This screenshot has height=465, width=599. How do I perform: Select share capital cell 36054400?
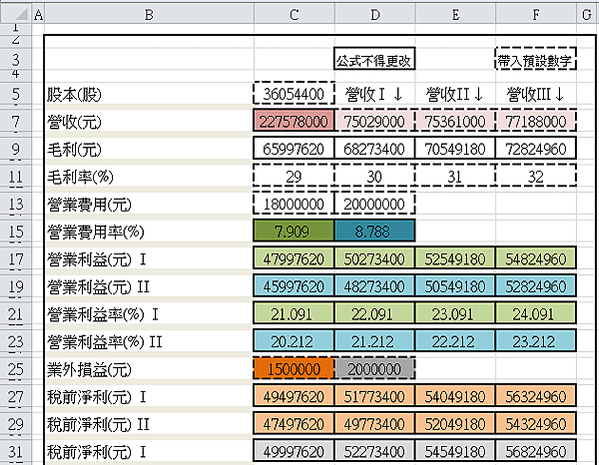tap(294, 94)
